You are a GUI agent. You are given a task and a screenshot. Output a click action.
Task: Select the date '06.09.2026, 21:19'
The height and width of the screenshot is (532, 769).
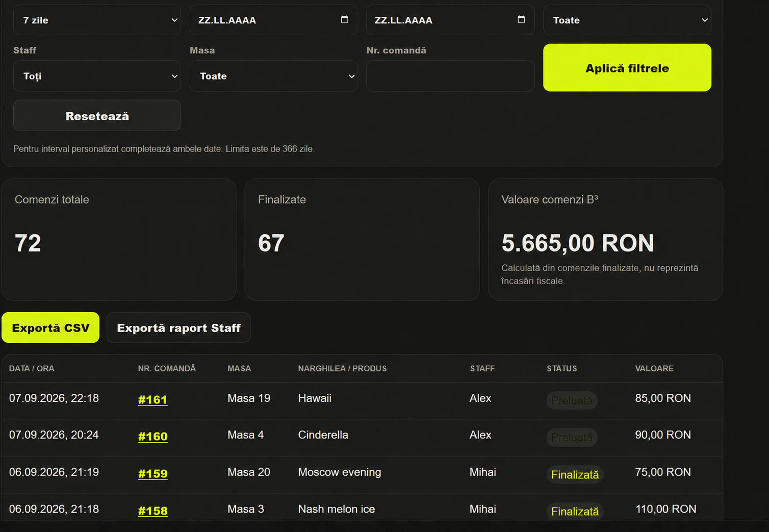[54, 472]
